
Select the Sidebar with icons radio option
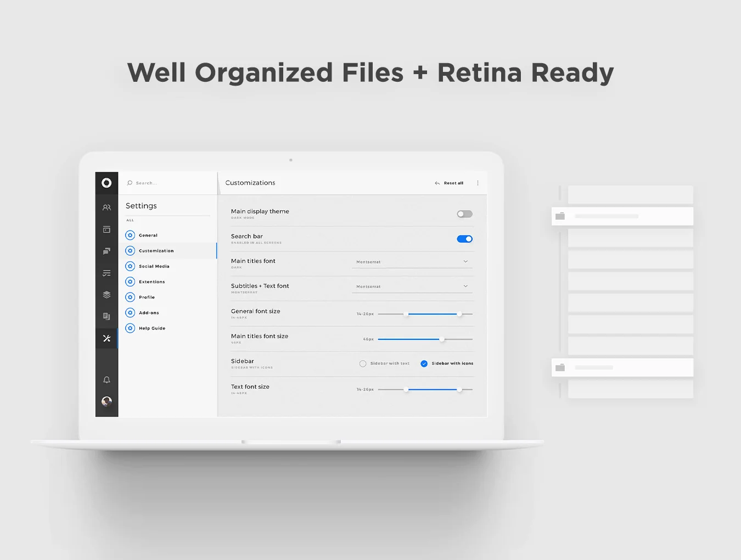tap(424, 363)
